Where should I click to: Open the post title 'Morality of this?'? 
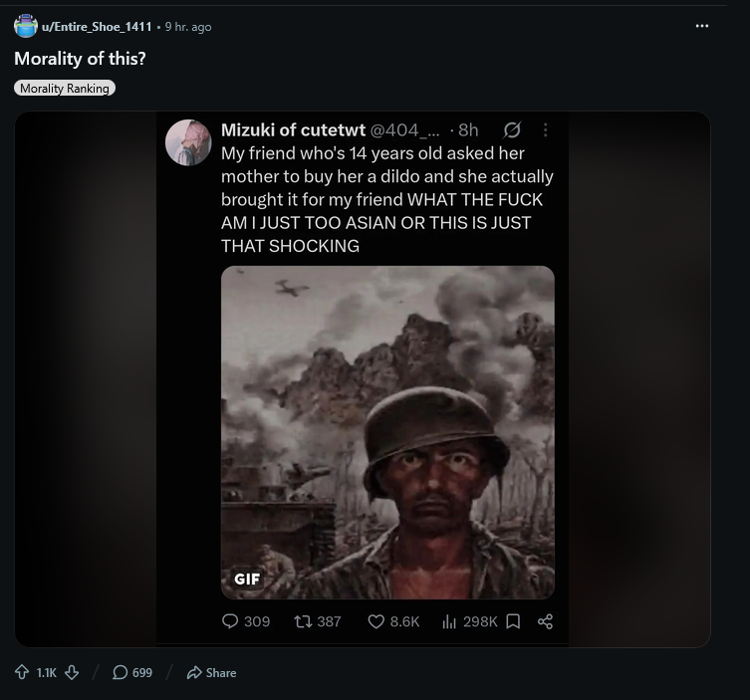point(80,59)
